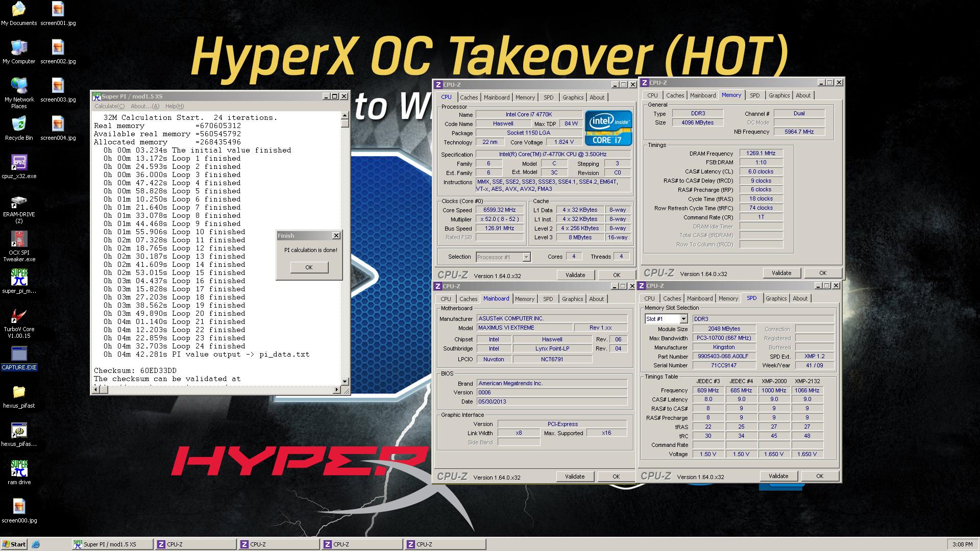Open the ram drive Super PI icon
980x551 pixels.
pos(19,473)
